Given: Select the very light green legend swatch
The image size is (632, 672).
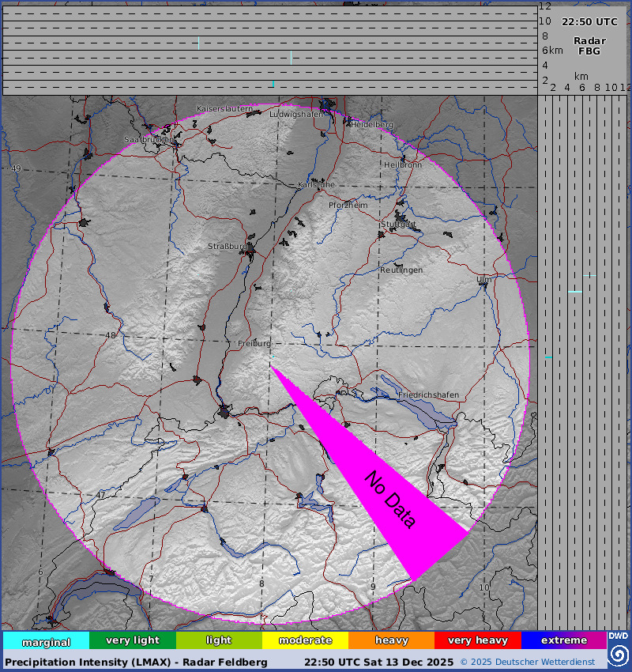Looking at the screenshot, I should [132, 640].
